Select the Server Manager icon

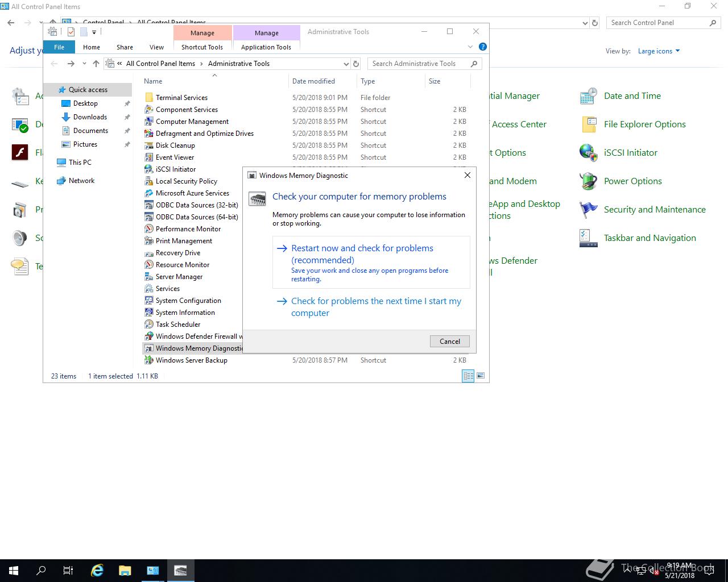[x=149, y=277]
